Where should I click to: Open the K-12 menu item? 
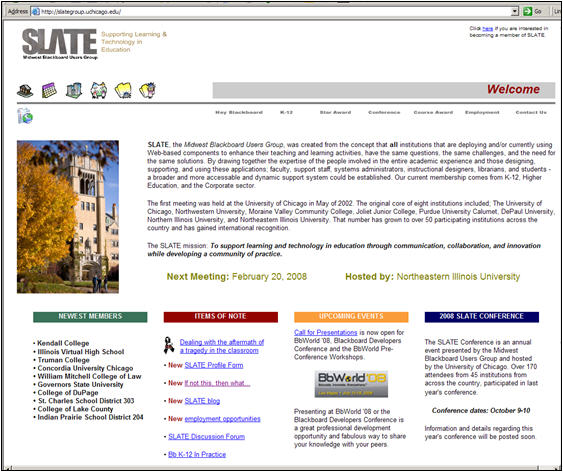(287, 112)
